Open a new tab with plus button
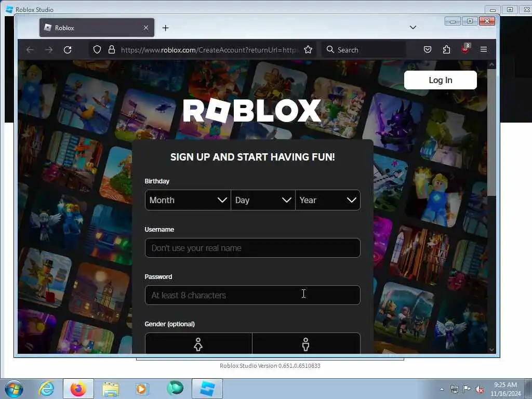 [165, 28]
